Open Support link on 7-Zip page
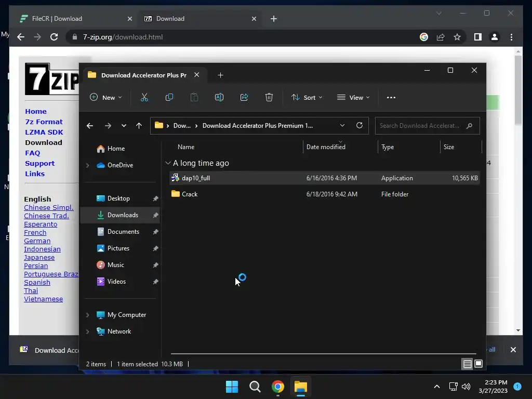The height and width of the screenshot is (399, 532). tap(39, 164)
